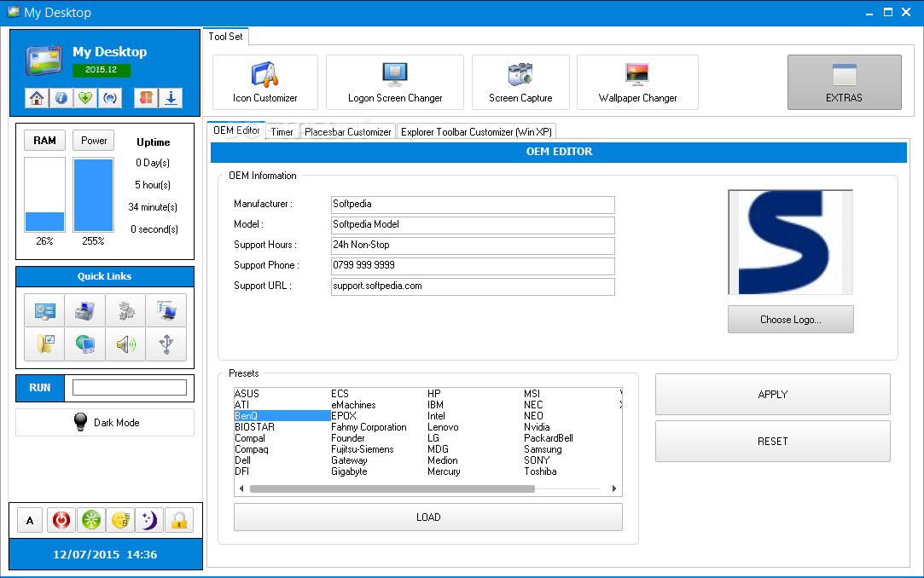Viewport: 924px width, 578px height.
Task: Click the RUN command text box
Action: (130, 387)
